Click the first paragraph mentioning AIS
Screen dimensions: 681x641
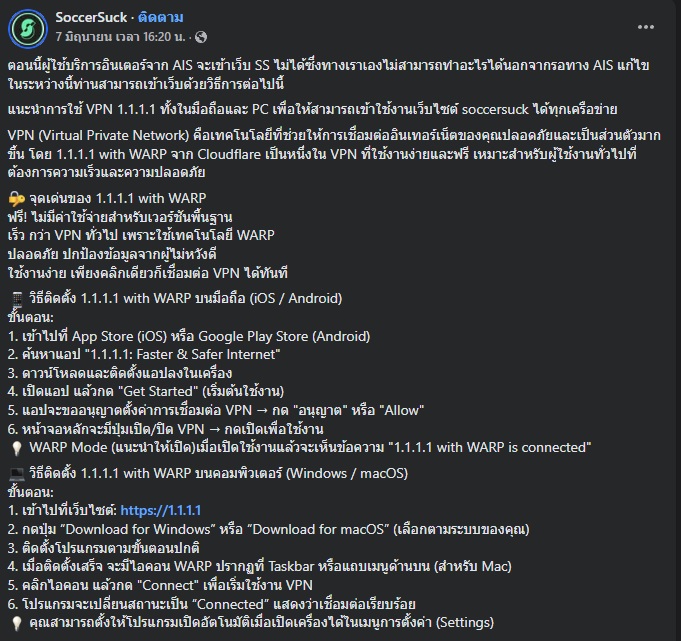(328, 74)
